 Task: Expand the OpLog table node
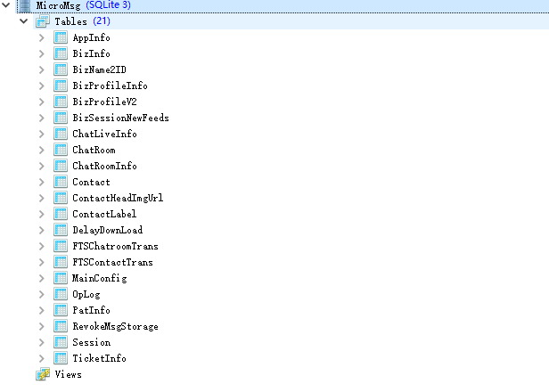42,294
